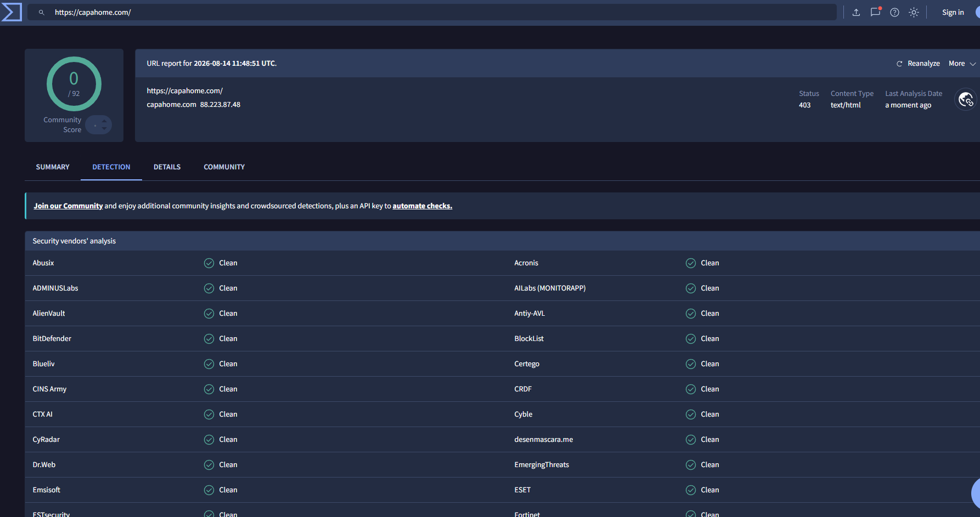Screen dimensions: 980x517
Task: Click the CRDF clean check icon
Action: point(691,389)
